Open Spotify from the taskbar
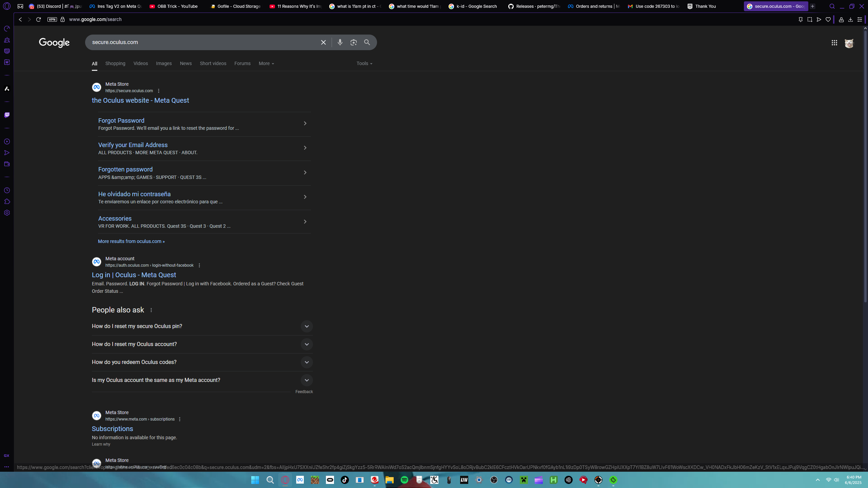This screenshot has height=488, width=868. coord(404,480)
